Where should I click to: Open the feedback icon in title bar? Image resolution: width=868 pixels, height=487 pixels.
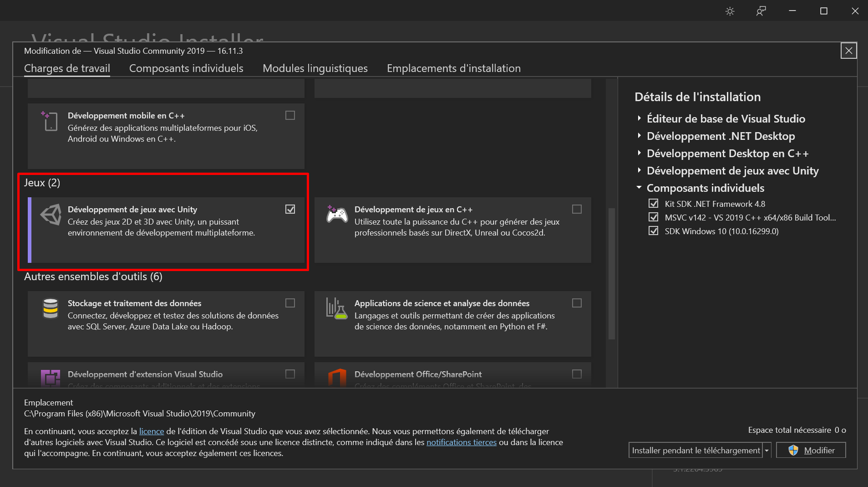pyautogui.click(x=761, y=11)
